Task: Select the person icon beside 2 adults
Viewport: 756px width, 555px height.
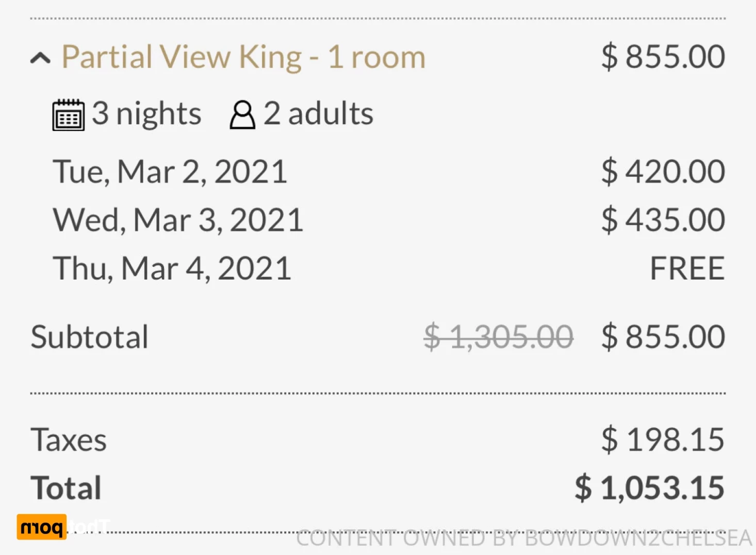Action: point(242,115)
